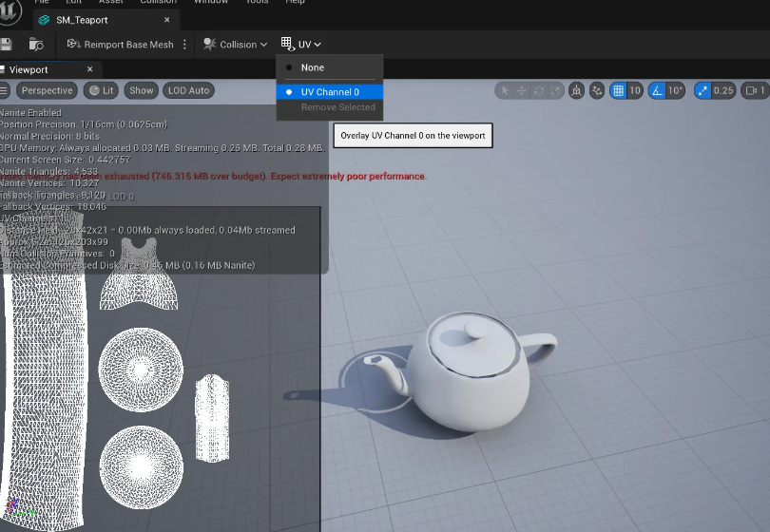Click the upper circular UV island
Viewport: 770px width, 532px height.
coord(141,370)
